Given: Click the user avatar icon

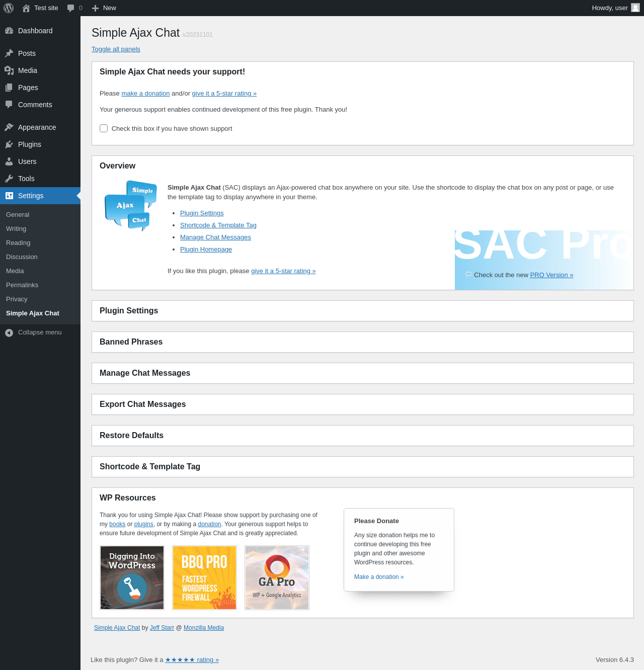Looking at the screenshot, I should click(x=635, y=8).
